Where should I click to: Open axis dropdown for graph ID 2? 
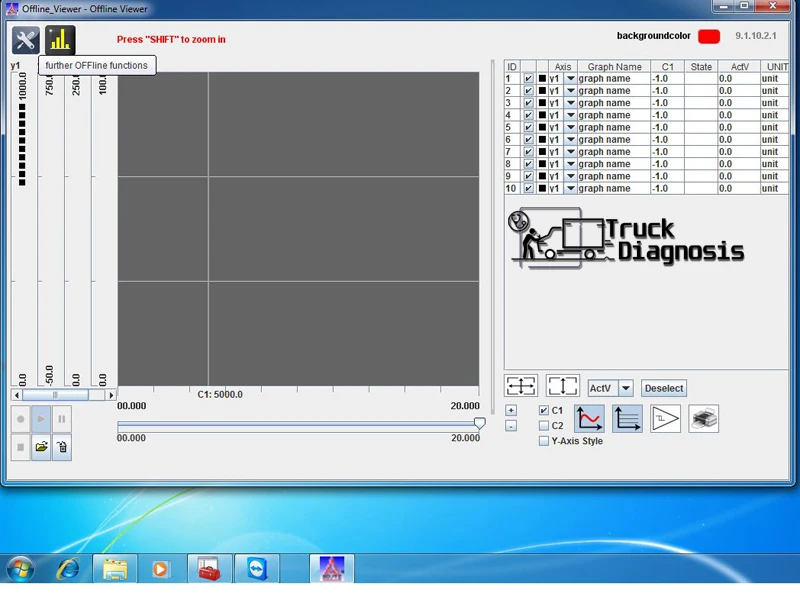tap(570, 91)
